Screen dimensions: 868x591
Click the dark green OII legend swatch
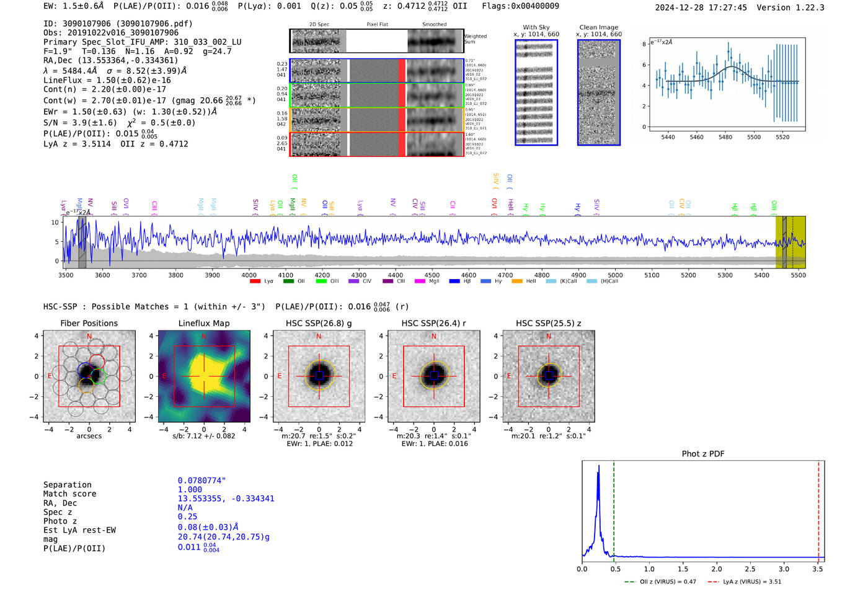288,282
